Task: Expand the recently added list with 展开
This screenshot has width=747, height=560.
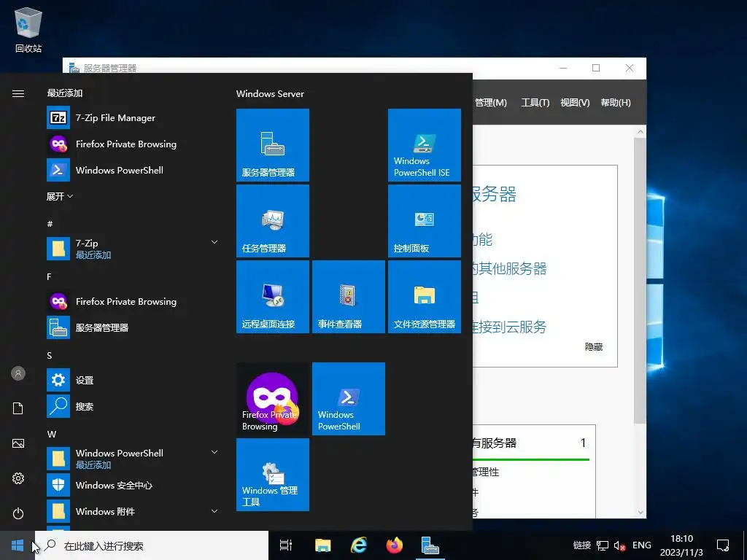Action: coord(60,196)
